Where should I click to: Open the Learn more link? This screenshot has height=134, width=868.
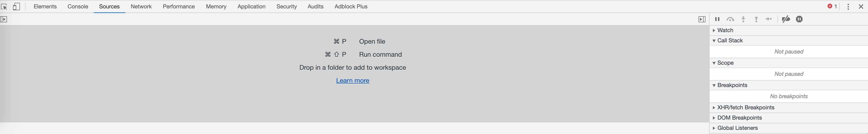click(x=352, y=81)
